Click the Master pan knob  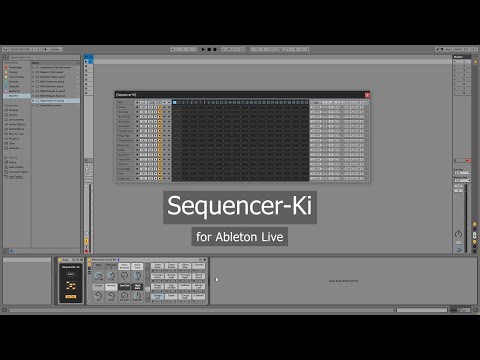(459, 233)
